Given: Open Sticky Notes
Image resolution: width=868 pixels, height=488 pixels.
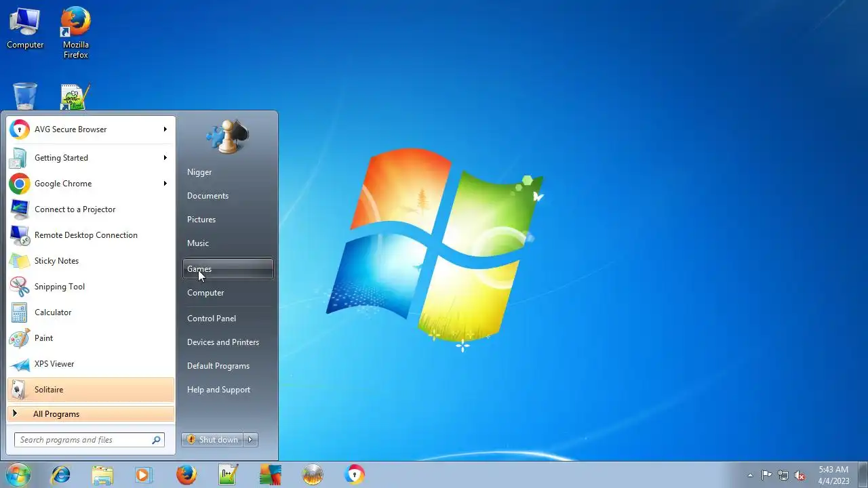Looking at the screenshot, I should tap(90, 261).
